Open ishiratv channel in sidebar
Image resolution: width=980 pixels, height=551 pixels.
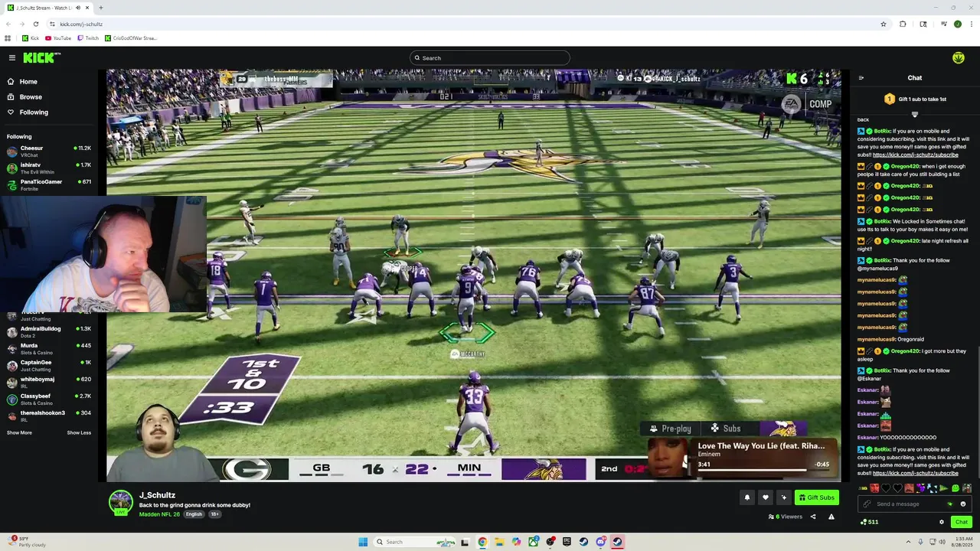point(47,168)
